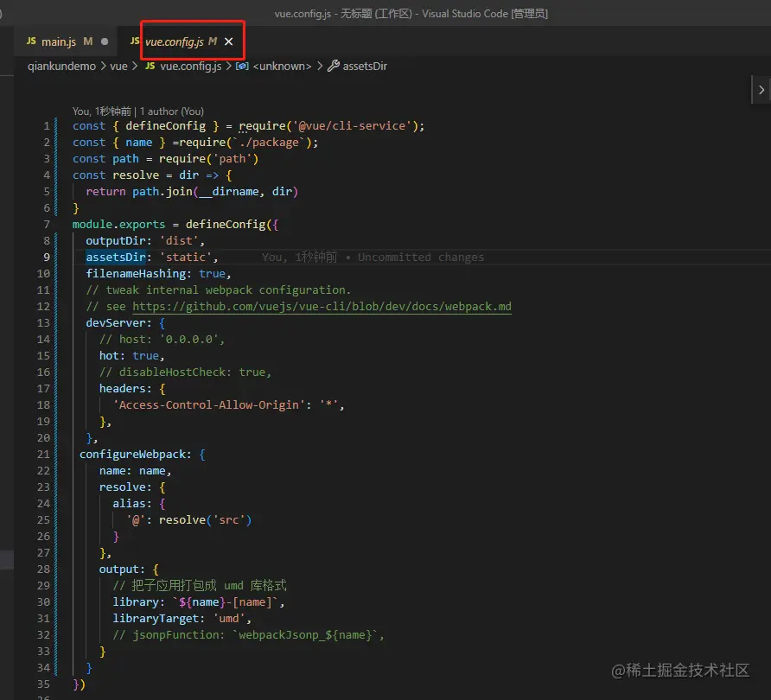Click the 'jsonpFunction' commented line

coord(248,635)
